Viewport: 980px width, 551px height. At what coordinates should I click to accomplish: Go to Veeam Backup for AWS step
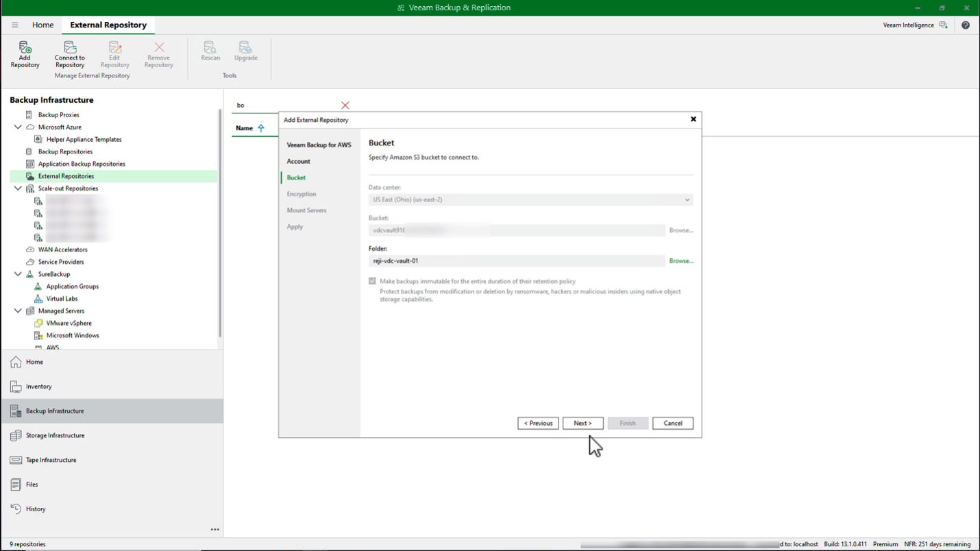point(319,145)
